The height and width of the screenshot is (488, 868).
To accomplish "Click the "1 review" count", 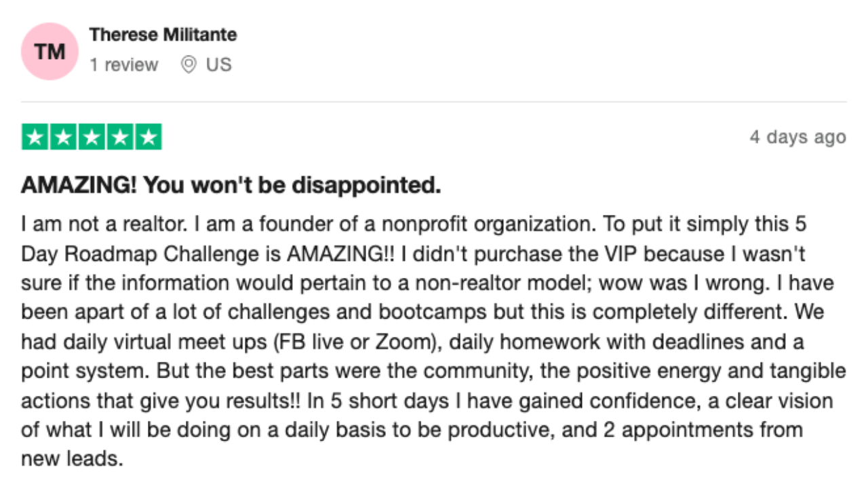I will (x=123, y=65).
